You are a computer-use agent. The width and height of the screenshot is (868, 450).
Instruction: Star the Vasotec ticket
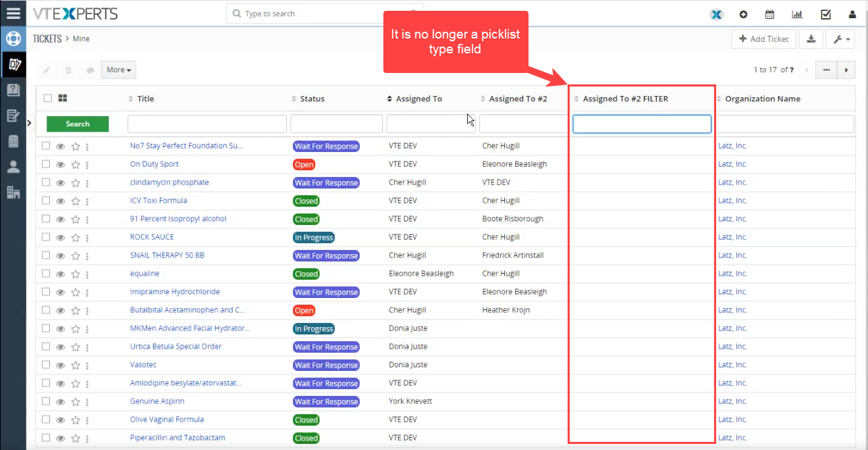click(x=76, y=365)
